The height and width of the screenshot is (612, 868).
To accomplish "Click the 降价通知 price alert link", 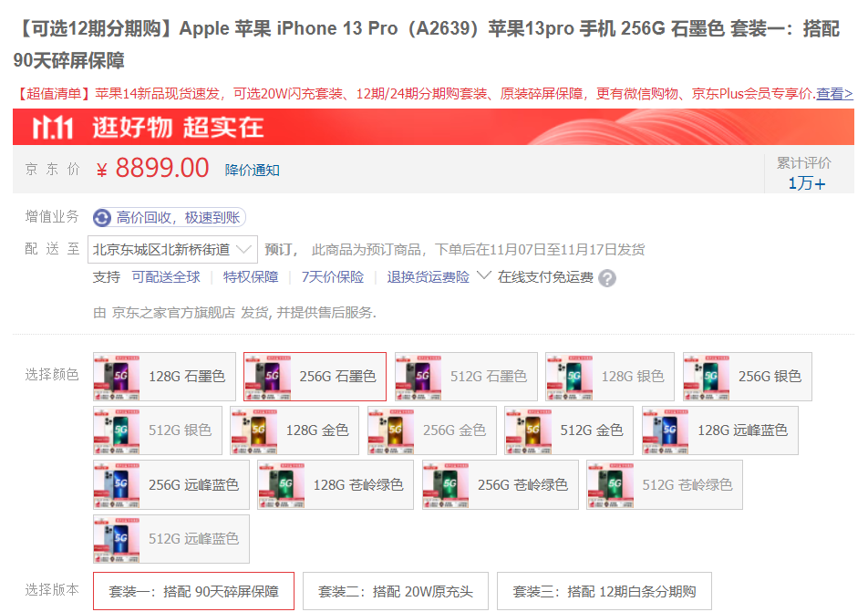I will click(252, 170).
